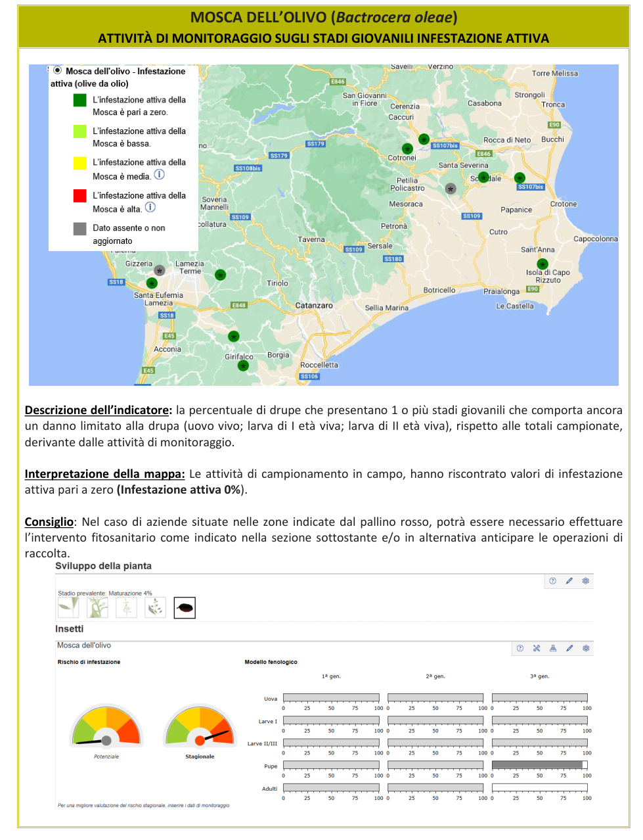The width and height of the screenshot is (643, 840).
Task: Select green marker south of Girifalco
Action: (x=243, y=365)
